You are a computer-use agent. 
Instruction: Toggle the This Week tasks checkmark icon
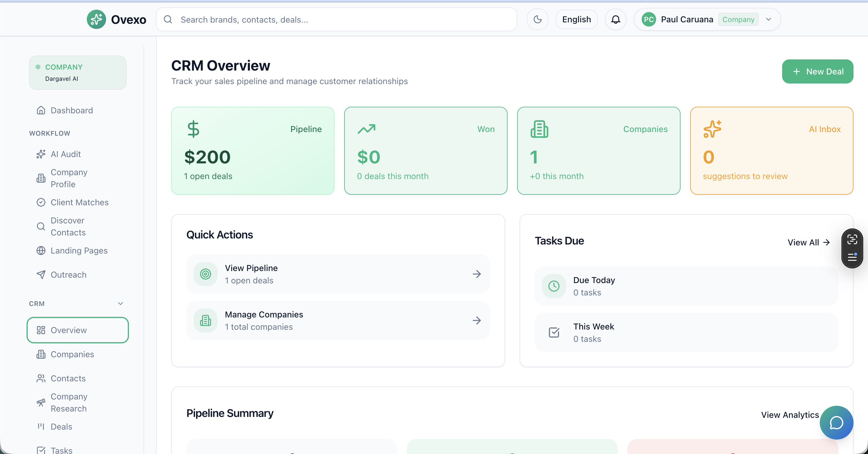pos(554,332)
